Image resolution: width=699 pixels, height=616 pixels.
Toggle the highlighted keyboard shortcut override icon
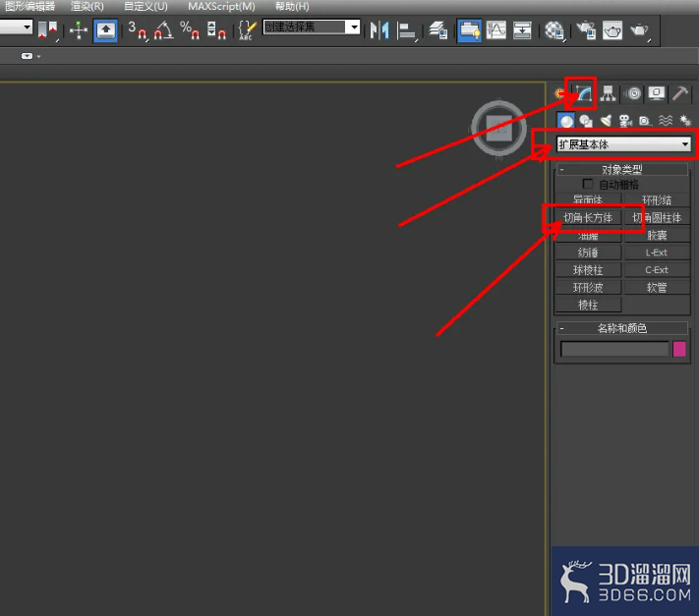pyautogui.click(x=105, y=30)
